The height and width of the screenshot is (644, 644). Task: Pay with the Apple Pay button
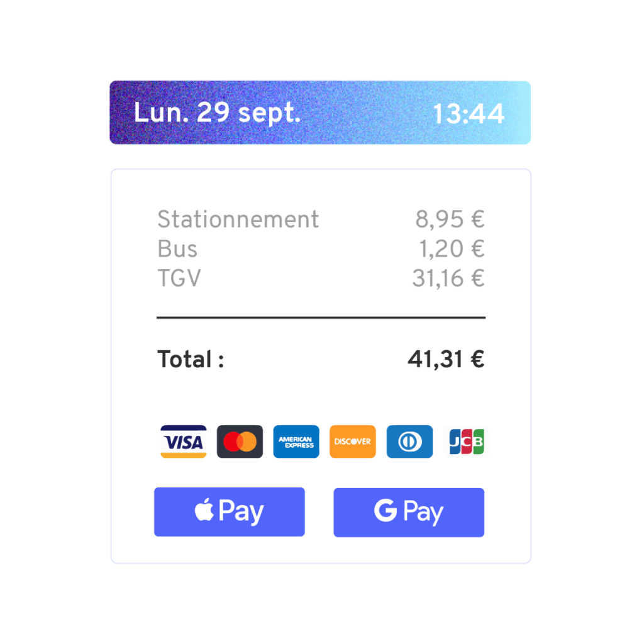point(229,512)
